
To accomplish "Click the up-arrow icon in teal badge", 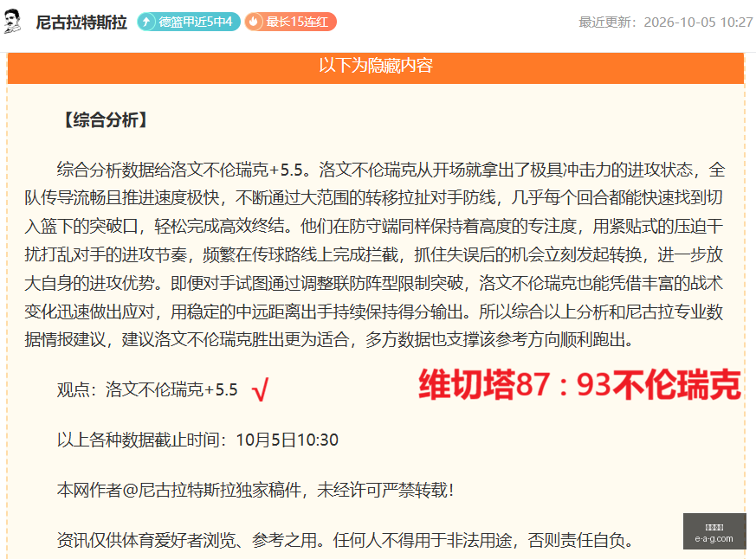I will 146,22.
